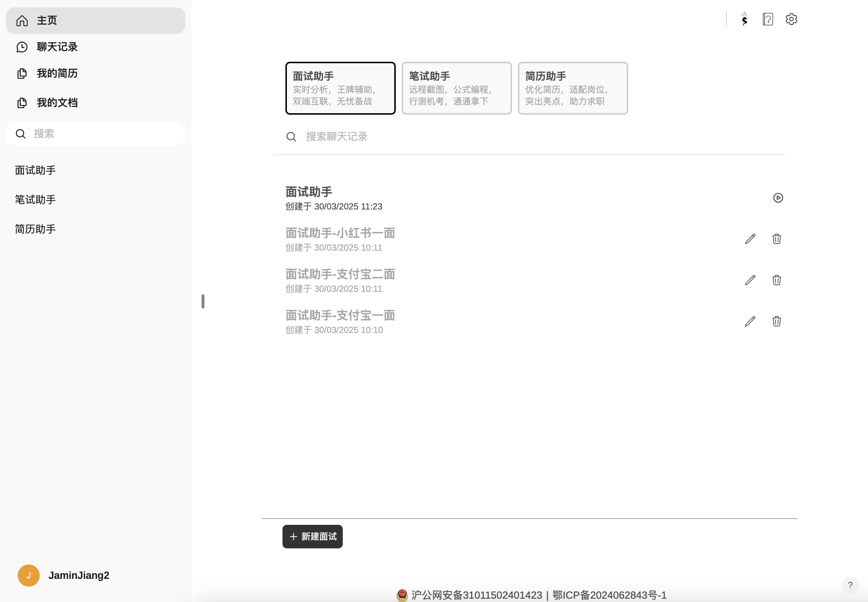Open 聊天记录 in the sidebar
The width and height of the screenshot is (868, 602).
coord(57,47)
